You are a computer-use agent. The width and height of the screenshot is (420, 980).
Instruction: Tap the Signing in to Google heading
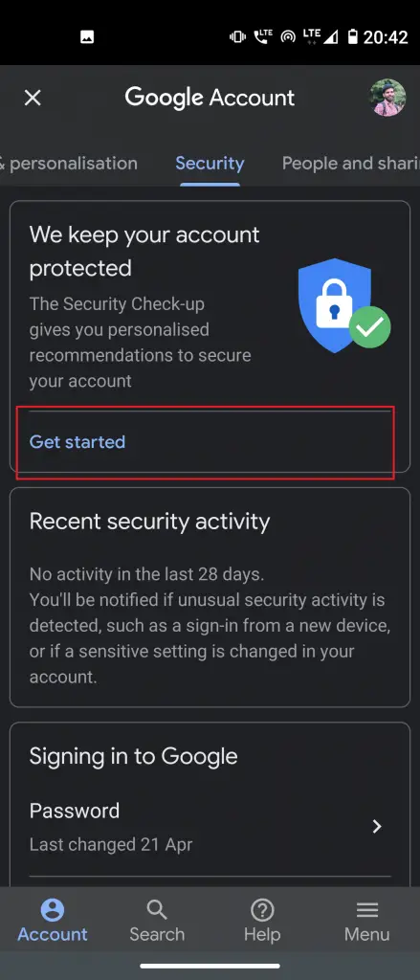coord(134,756)
